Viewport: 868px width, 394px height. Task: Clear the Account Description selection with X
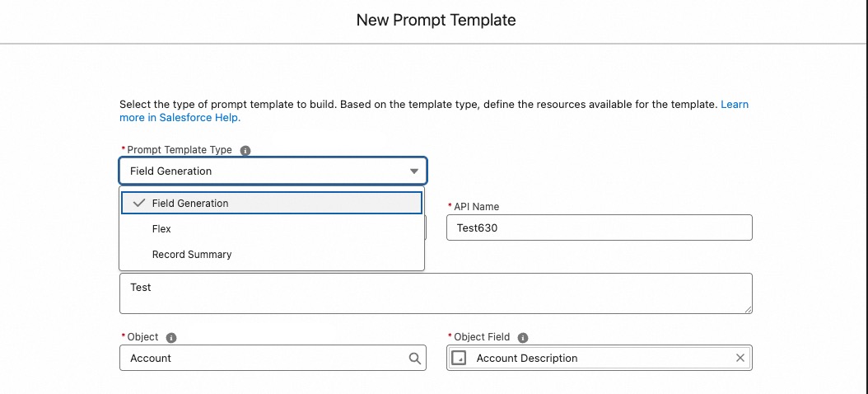coord(740,358)
